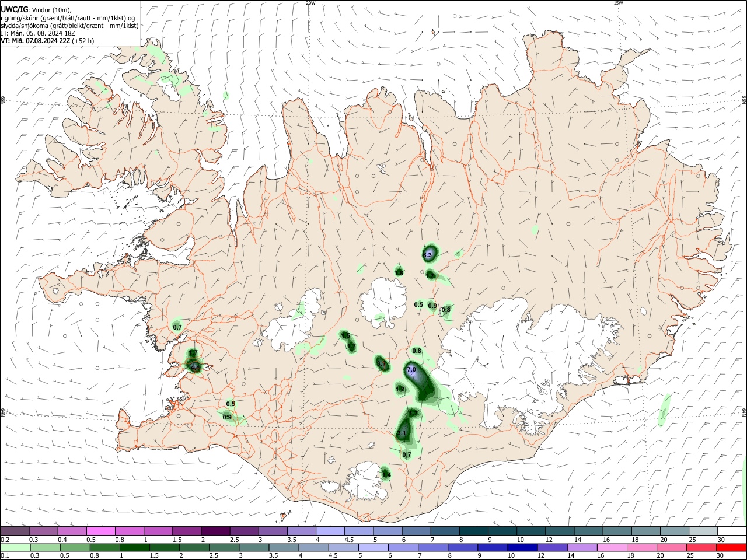The width and height of the screenshot is (747, 560).
Task: Pick the palest green 0.1–0.3 rain legend swatch
Action: click(x=15, y=547)
